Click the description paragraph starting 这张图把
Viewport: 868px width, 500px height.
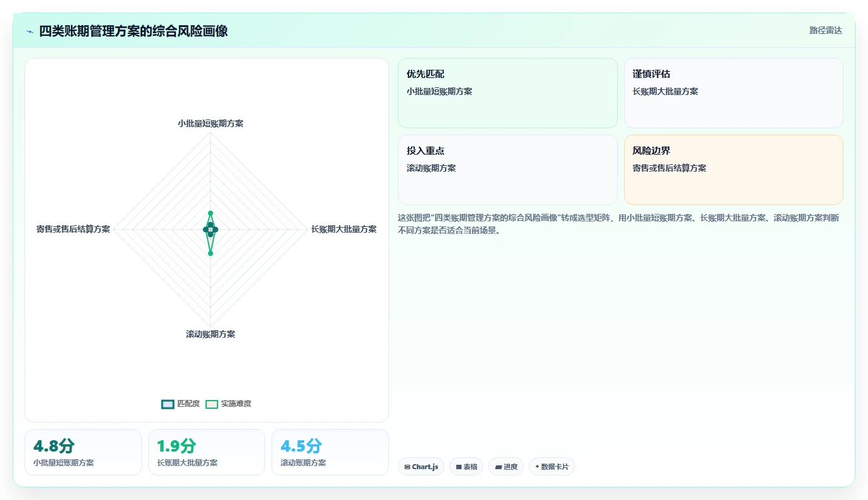(618, 224)
